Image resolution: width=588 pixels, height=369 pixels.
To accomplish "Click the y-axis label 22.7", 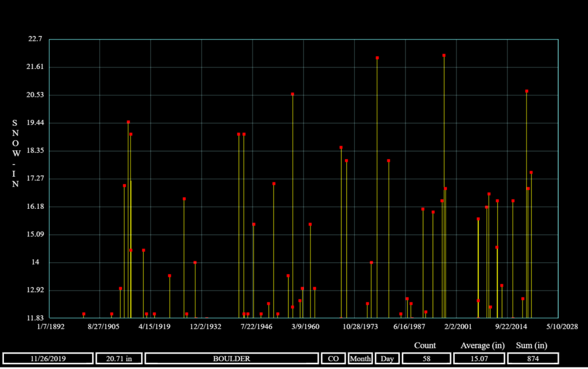I will 35,39.
